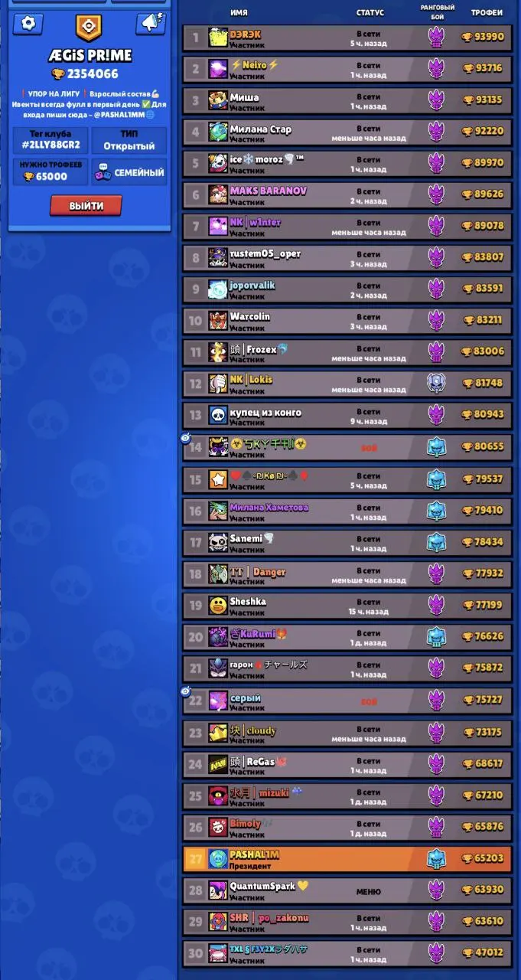Open member row QuantumSpark
This screenshot has height=980, width=521.
point(347,890)
